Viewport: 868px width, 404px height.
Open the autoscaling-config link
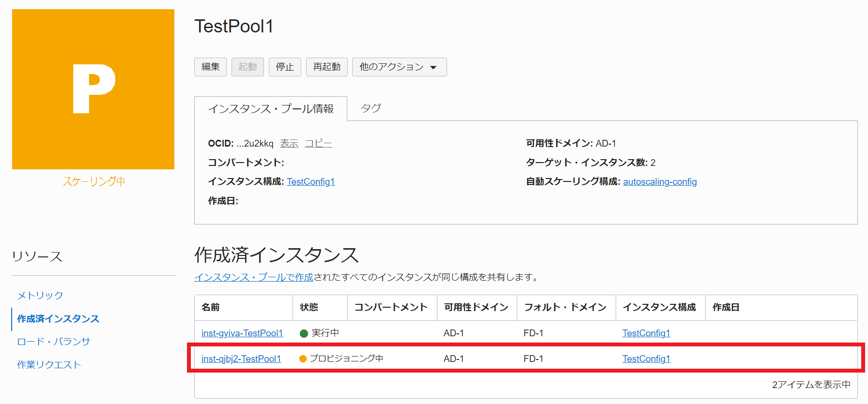(x=659, y=182)
